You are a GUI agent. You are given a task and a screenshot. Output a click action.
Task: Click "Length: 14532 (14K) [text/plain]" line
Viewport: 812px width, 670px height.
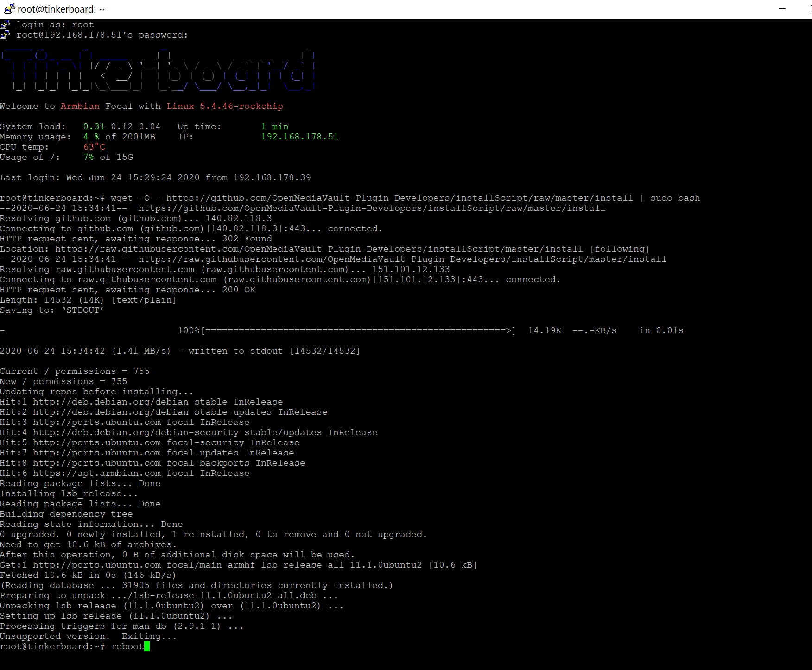(x=89, y=300)
